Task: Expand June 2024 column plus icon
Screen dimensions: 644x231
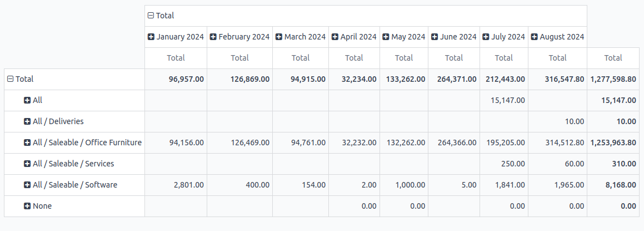Action: coord(435,37)
